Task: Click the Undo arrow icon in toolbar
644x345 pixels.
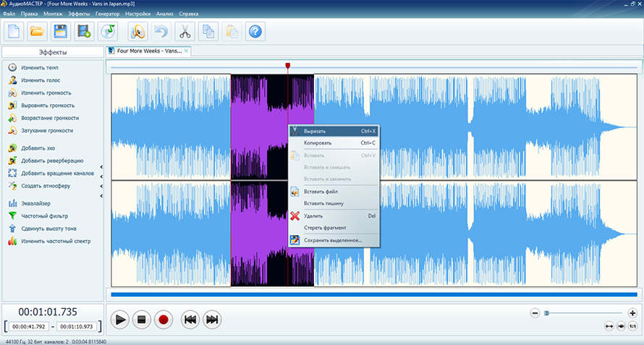Action: (x=161, y=31)
